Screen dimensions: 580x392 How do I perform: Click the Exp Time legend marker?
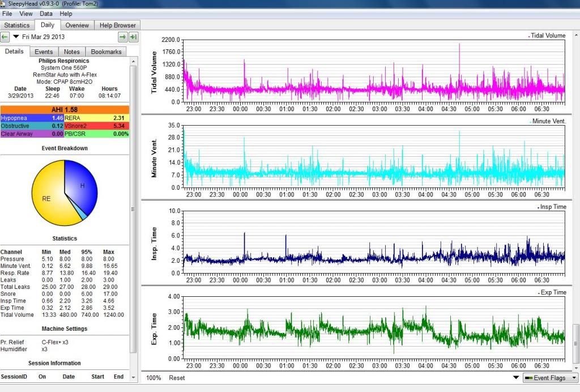tap(538, 293)
